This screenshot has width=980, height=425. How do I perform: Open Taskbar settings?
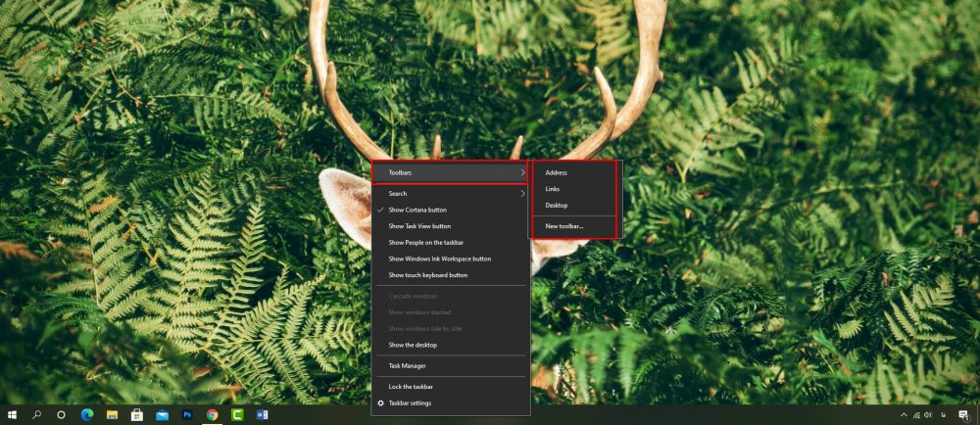coord(410,402)
